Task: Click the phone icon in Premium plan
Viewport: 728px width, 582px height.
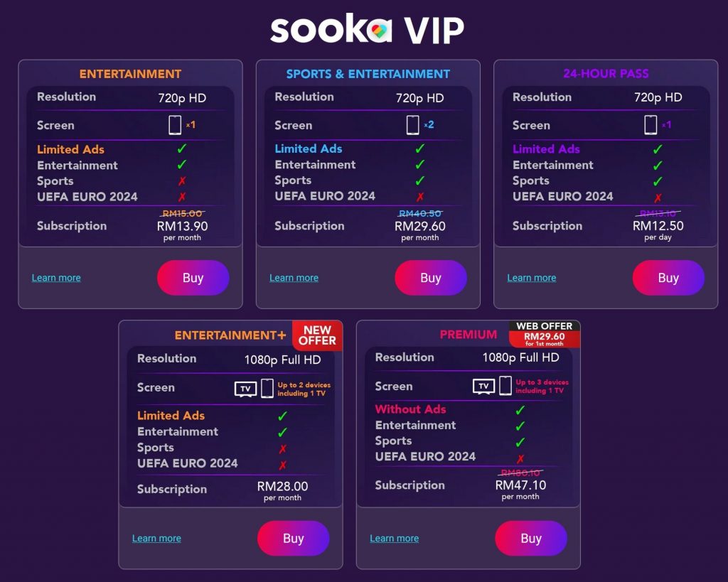Action: pyautogui.click(x=505, y=386)
